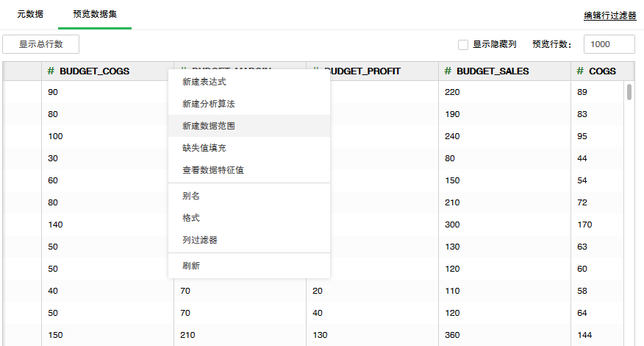This screenshot has width=644, height=346.
Task: Click the # icon beside BUDGET_COGS
Action: tap(51, 71)
